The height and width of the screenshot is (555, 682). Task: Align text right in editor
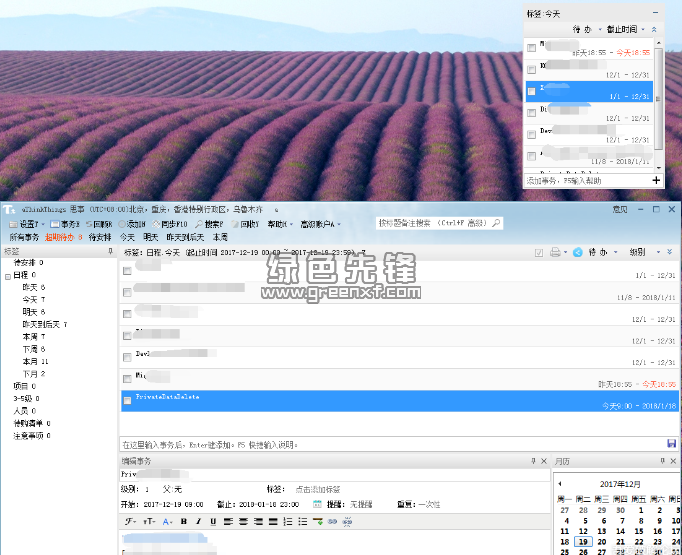(x=258, y=522)
